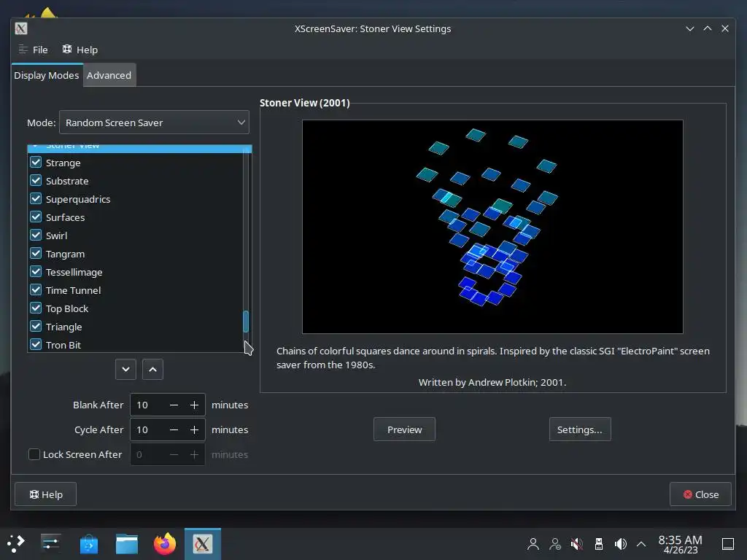Switch to the Display Modes tab
Image resolution: width=747 pixels, height=560 pixels.
click(47, 75)
